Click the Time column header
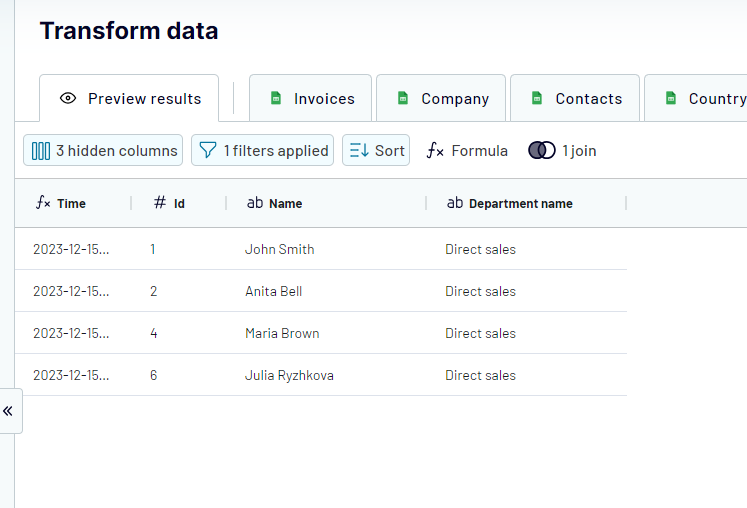Image resolution: width=747 pixels, height=508 pixels. click(x=70, y=203)
